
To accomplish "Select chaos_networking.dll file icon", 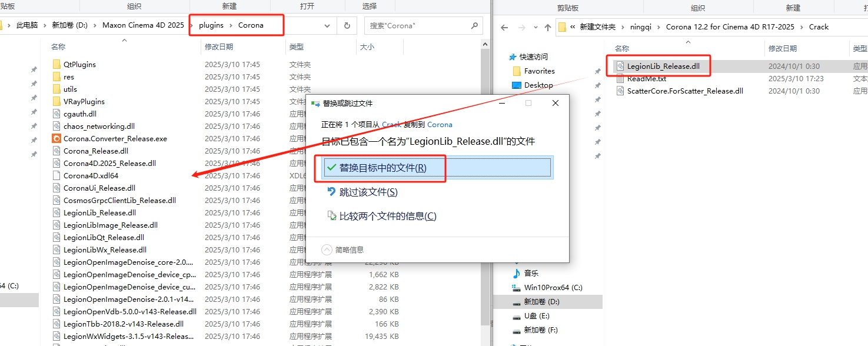I will pos(56,126).
